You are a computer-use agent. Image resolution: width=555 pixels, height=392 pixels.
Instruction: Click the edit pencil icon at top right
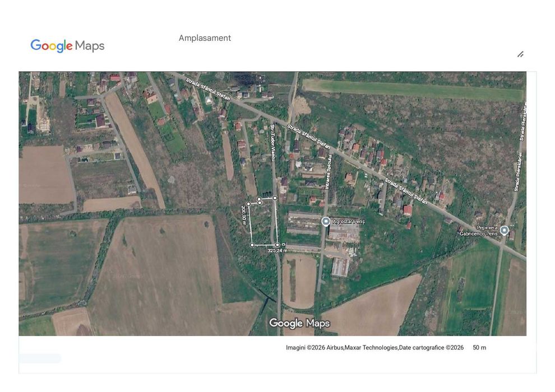pyautogui.click(x=520, y=54)
